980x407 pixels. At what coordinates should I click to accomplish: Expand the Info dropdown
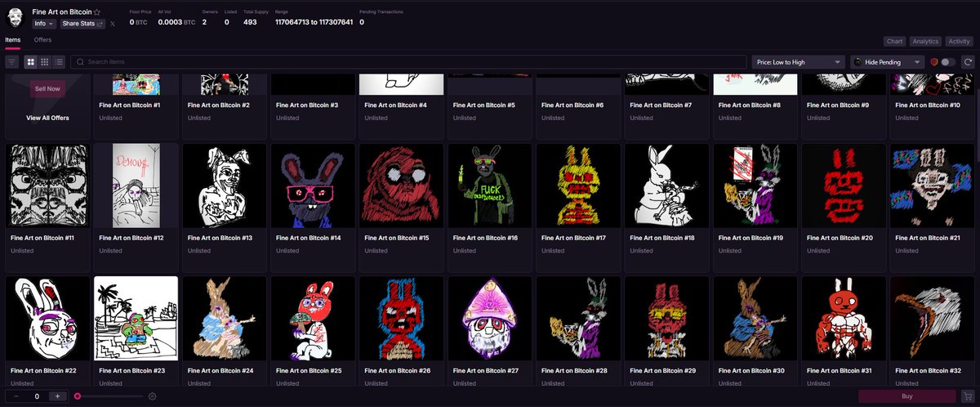(44, 24)
